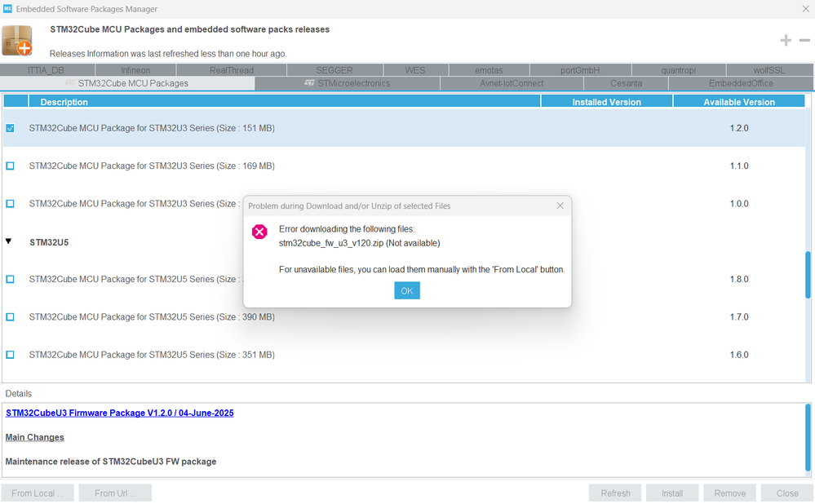This screenshot has width=815, height=504.
Task: Select the emotas tab
Action: click(x=489, y=70)
